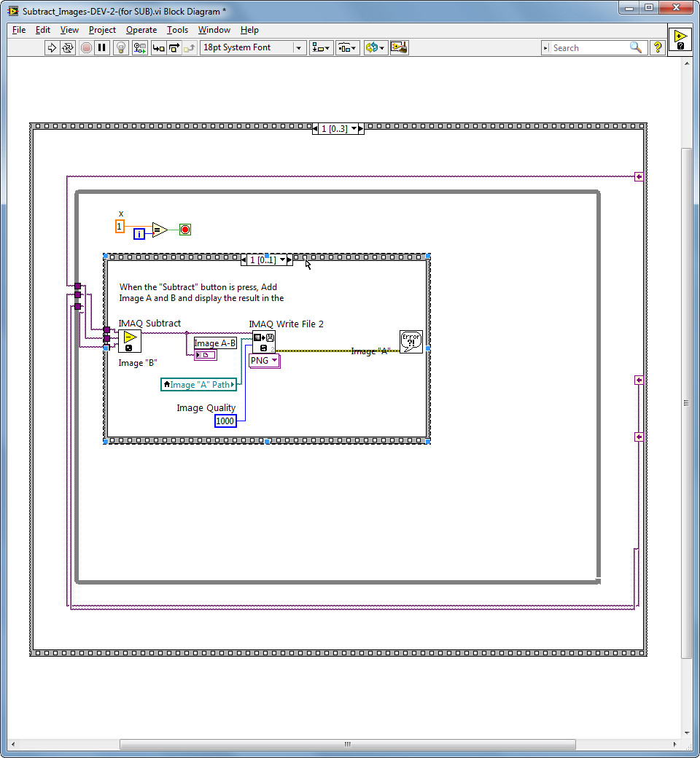Click the Clean Up Diagram button
The height and width of the screenshot is (758, 700).
(399, 48)
